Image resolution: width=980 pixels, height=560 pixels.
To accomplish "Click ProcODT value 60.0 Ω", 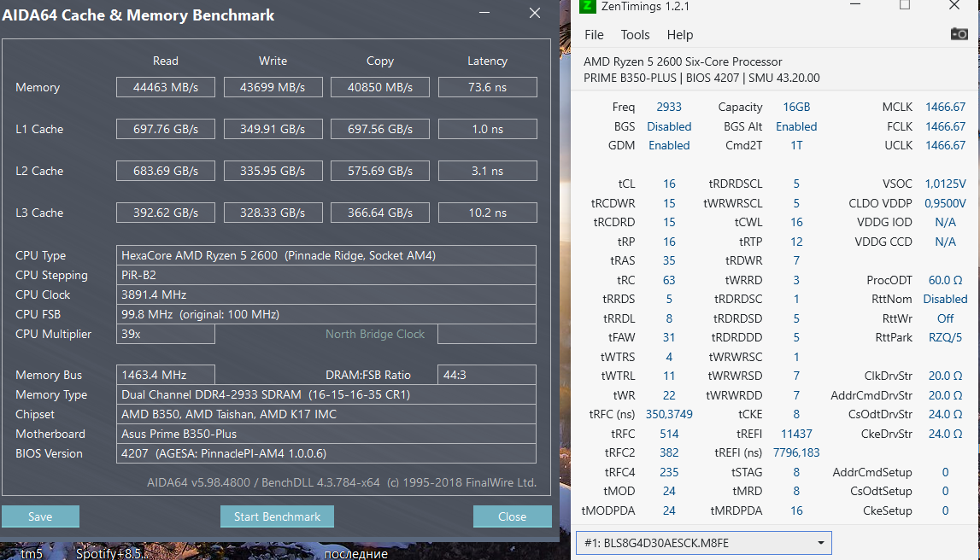I will pos(945,280).
